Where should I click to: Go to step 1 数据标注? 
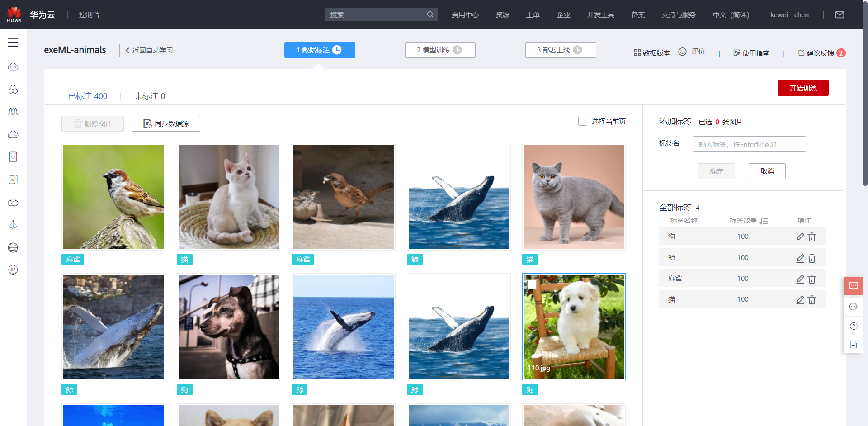tap(320, 50)
